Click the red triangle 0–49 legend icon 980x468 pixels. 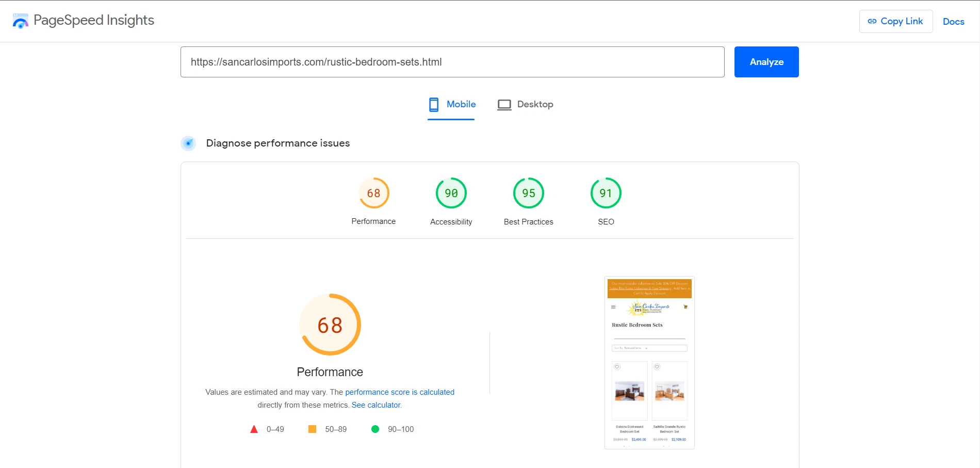point(254,429)
